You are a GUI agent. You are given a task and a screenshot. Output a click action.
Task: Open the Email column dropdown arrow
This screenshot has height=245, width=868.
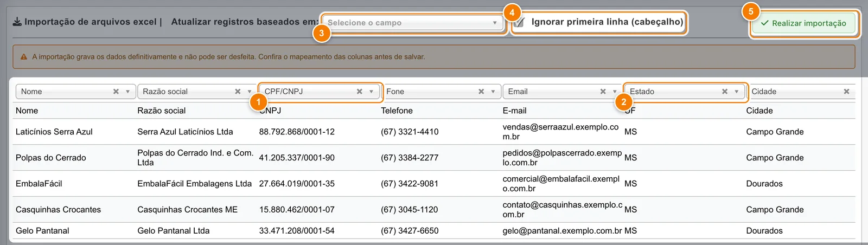pos(615,92)
